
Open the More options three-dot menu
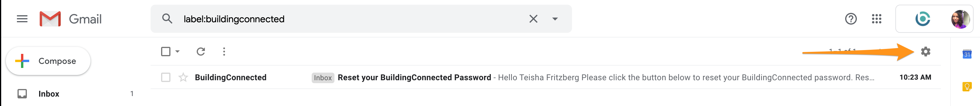point(224,52)
